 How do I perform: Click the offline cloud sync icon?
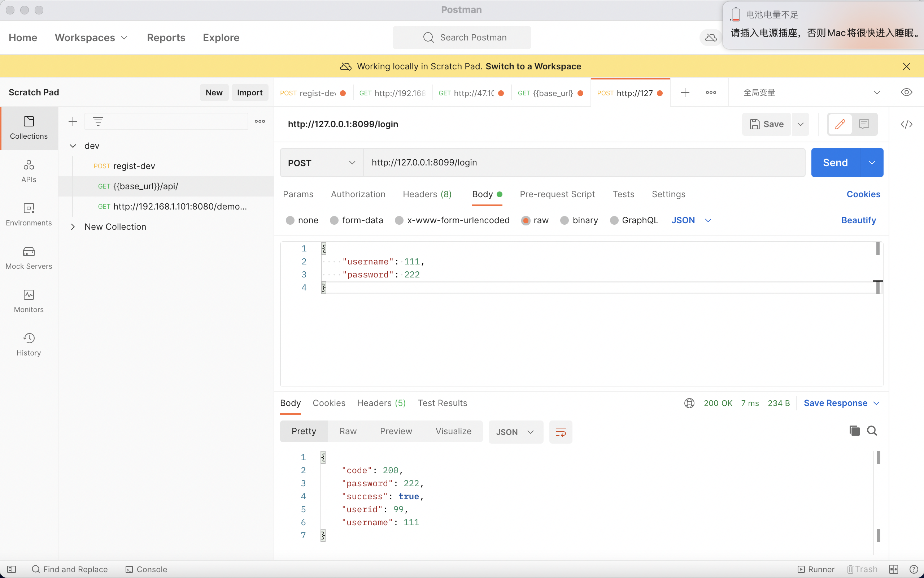point(711,38)
